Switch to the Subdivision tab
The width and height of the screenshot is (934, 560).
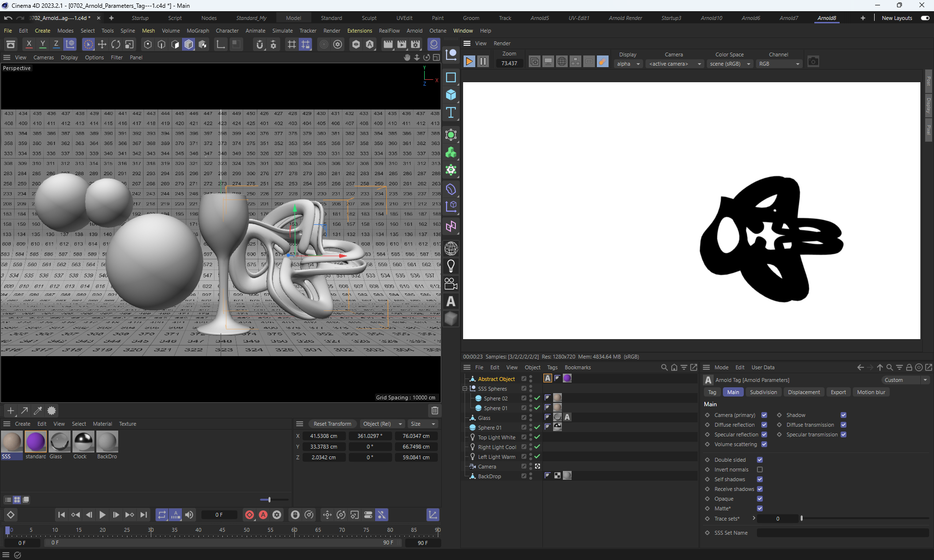tap(763, 392)
